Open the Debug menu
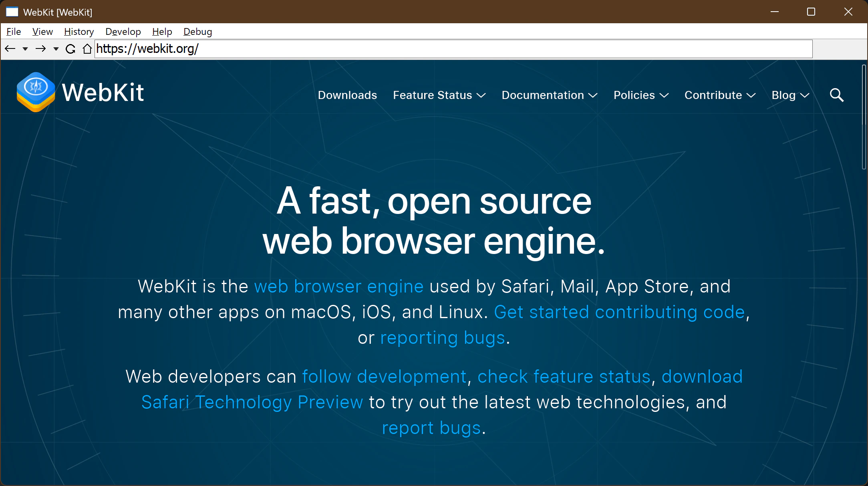 click(197, 32)
